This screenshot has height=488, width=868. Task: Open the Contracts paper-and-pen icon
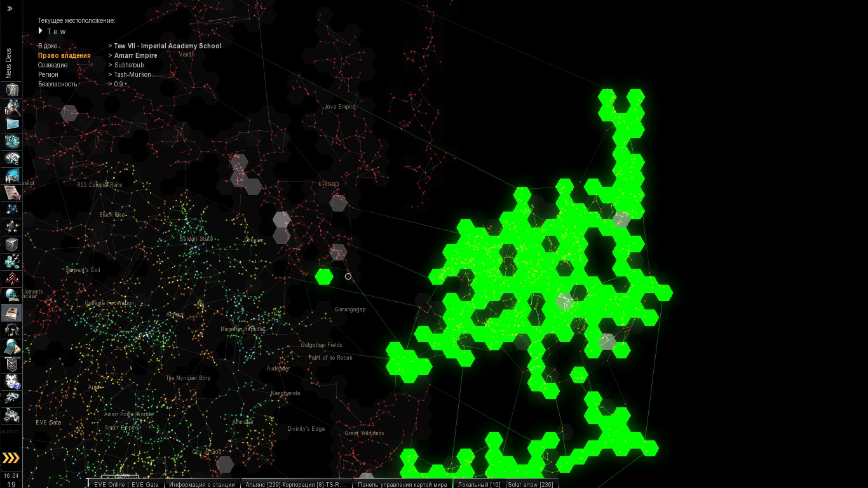(12, 193)
